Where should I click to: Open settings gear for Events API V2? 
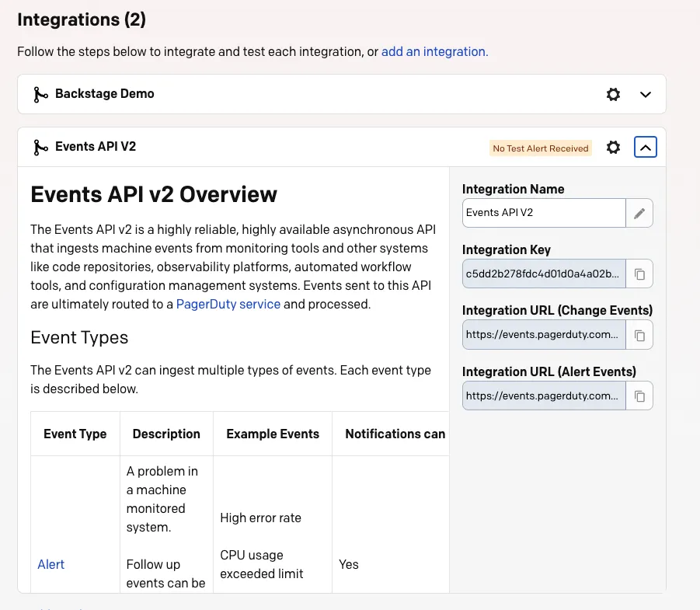click(x=613, y=147)
